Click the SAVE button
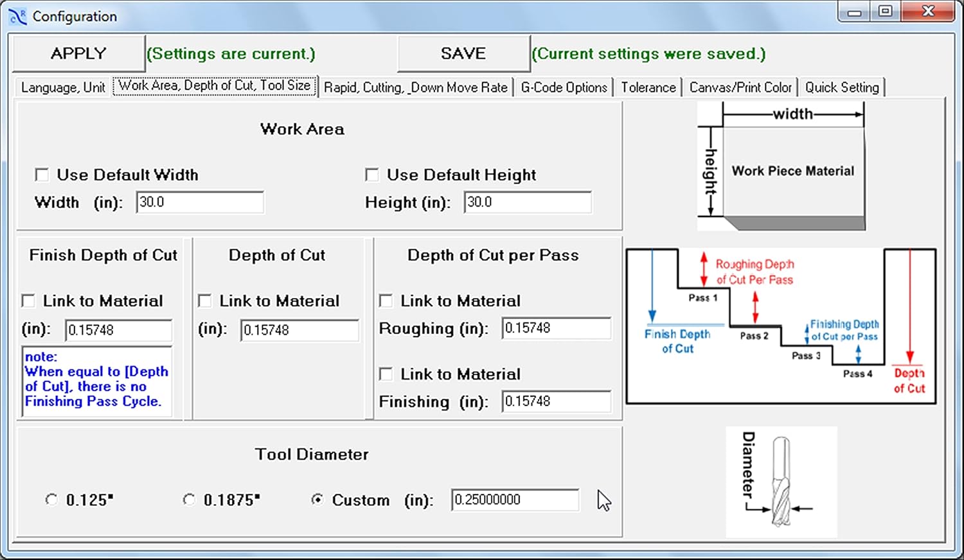 coord(463,53)
